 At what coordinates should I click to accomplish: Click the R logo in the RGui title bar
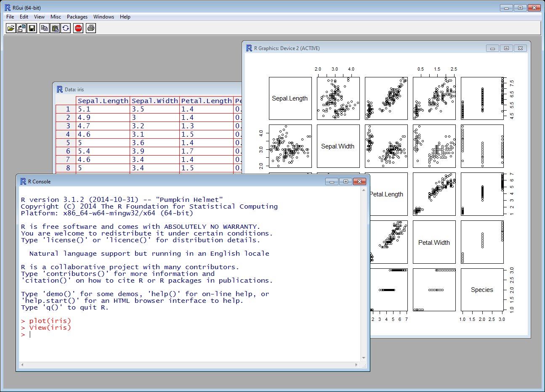pos(8,8)
